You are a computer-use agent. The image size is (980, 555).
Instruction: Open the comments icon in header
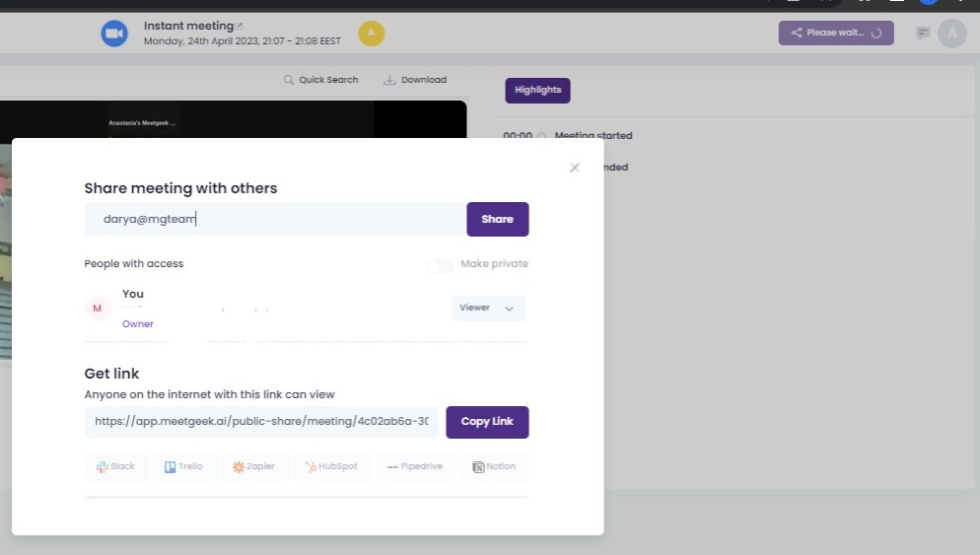click(923, 33)
